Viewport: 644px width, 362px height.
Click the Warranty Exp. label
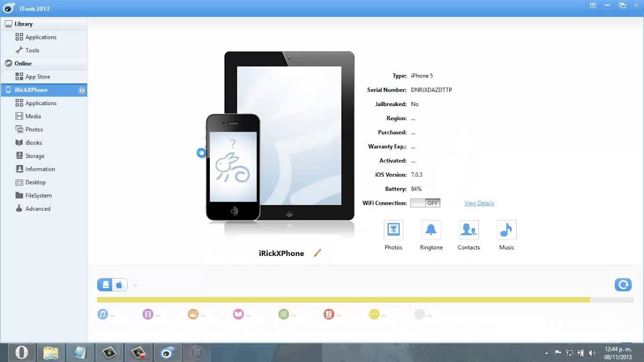click(x=387, y=147)
